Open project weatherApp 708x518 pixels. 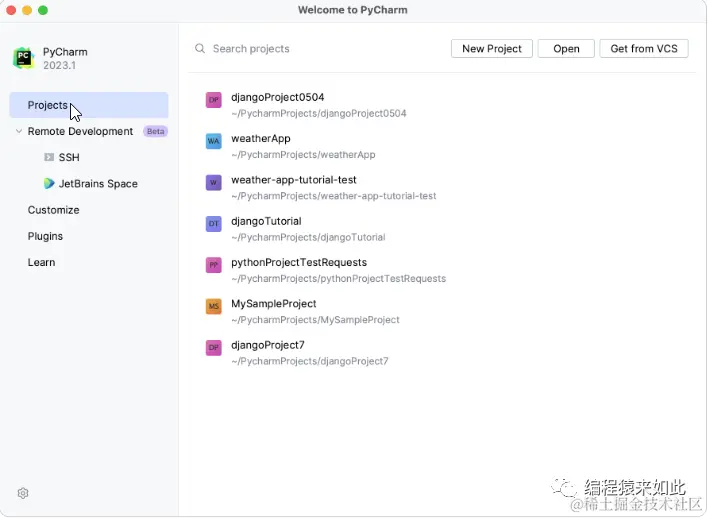tap(261, 139)
